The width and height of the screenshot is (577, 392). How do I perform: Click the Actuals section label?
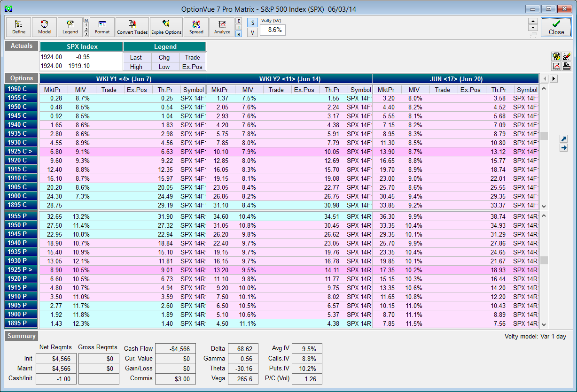(22, 46)
